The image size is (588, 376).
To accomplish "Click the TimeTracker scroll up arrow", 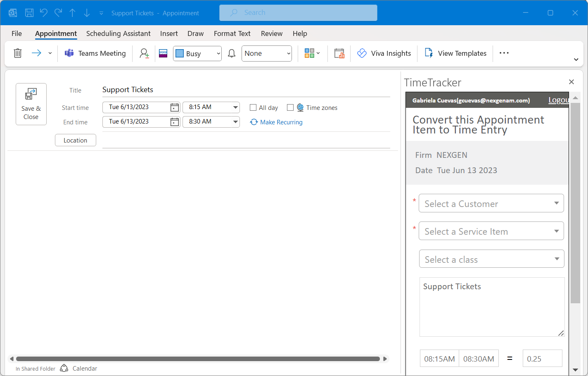I will tap(576, 98).
